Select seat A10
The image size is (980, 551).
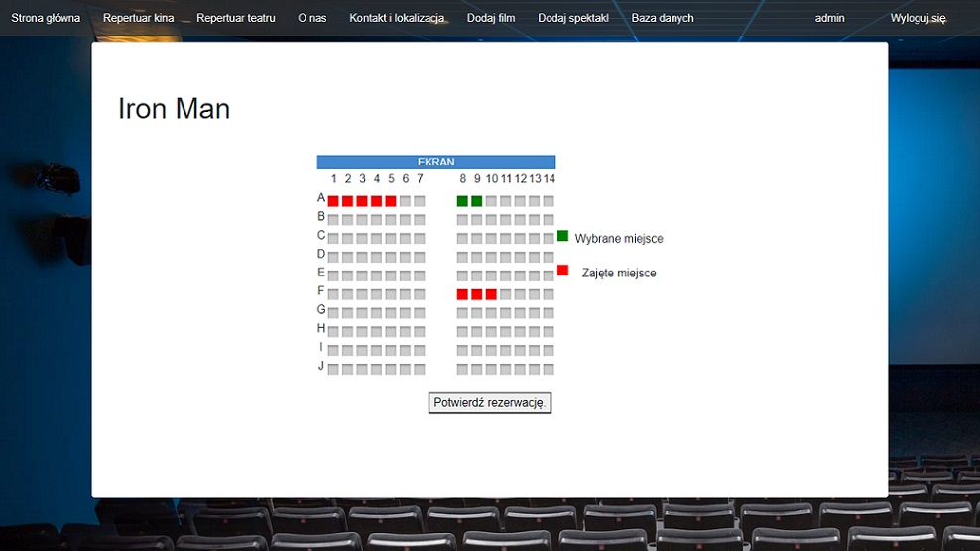point(491,201)
